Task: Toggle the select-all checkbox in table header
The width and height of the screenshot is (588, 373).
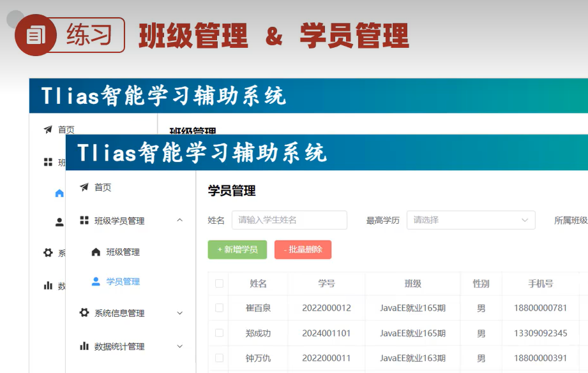Action: tap(220, 284)
